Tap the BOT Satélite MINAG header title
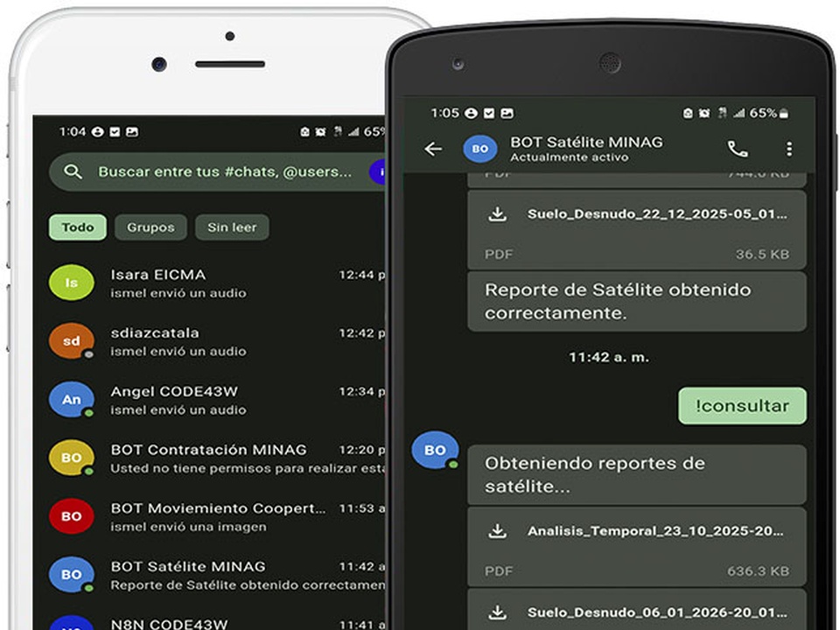Screen dimensions: 840x630 click(x=586, y=143)
